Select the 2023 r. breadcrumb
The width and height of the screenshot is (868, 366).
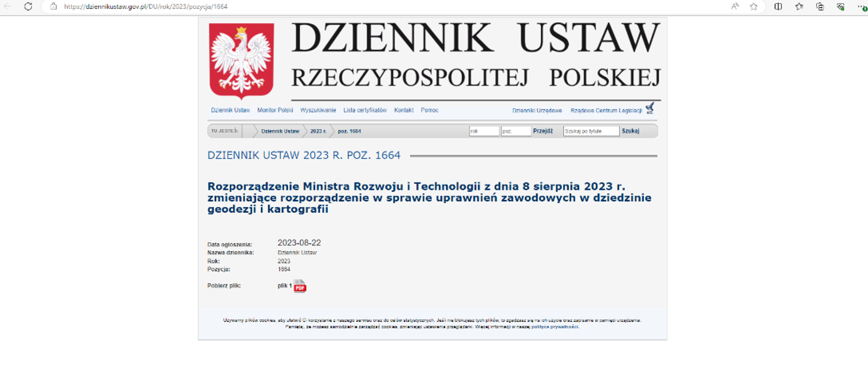(x=318, y=131)
